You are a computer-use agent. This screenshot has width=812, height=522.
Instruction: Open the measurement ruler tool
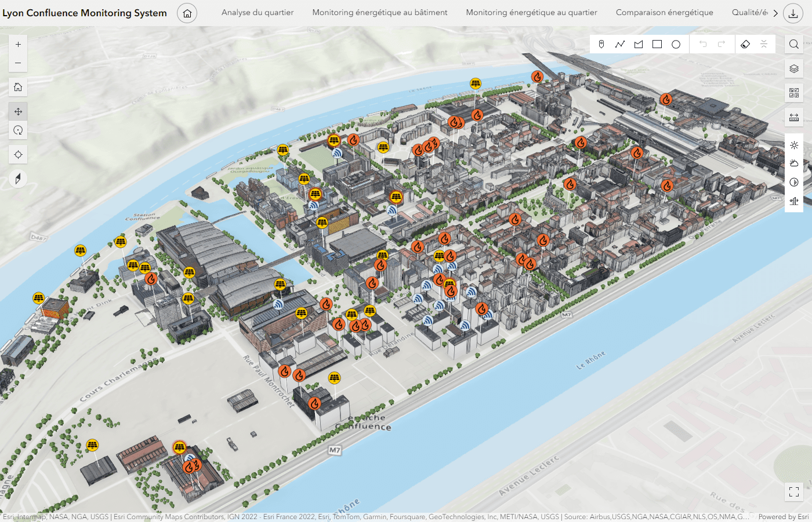[794, 117]
